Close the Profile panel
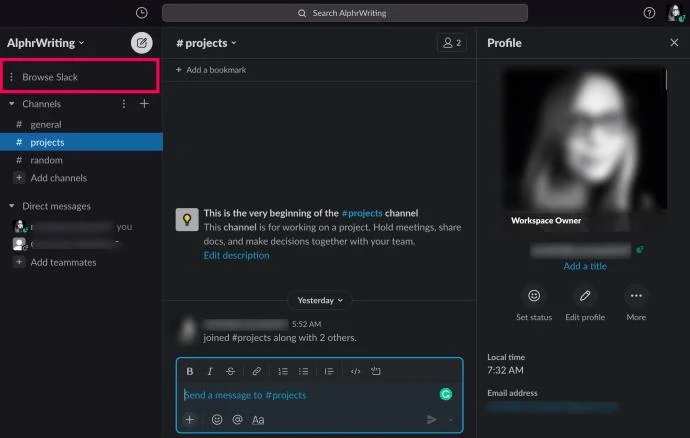Viewport: 690px width, 438px height. click(x=674, y=42)
